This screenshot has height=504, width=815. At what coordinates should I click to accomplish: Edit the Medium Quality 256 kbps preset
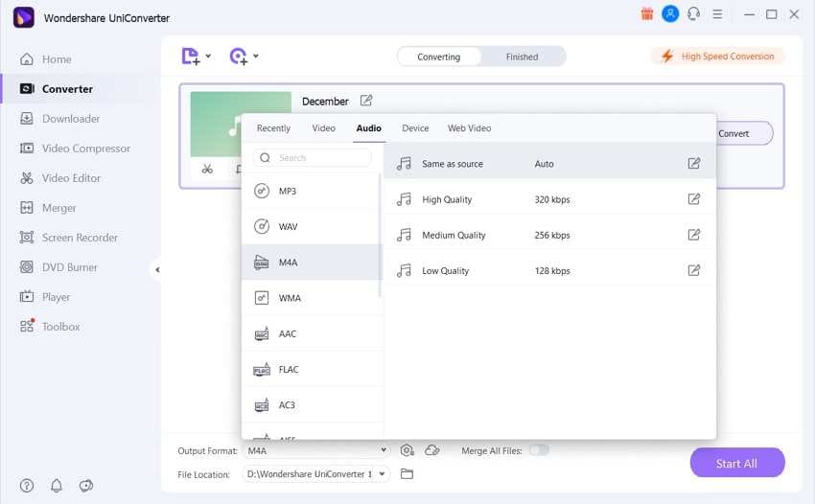(x=693, y=235)
